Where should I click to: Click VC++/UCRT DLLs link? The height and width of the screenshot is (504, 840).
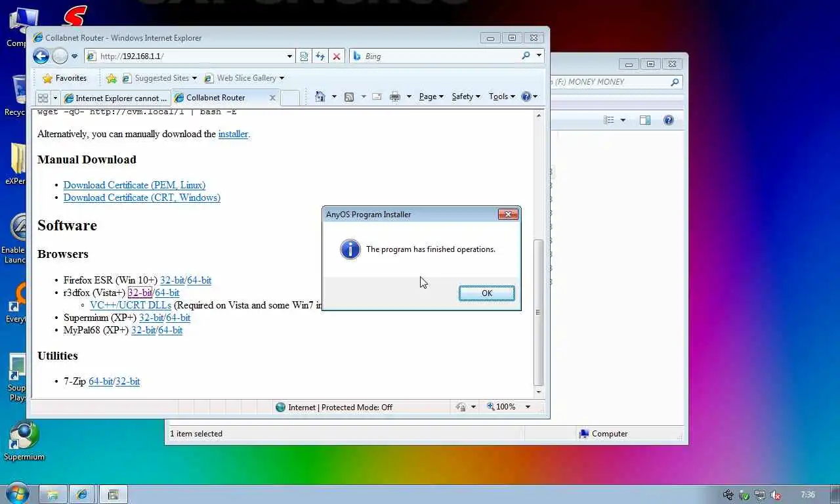131,305
